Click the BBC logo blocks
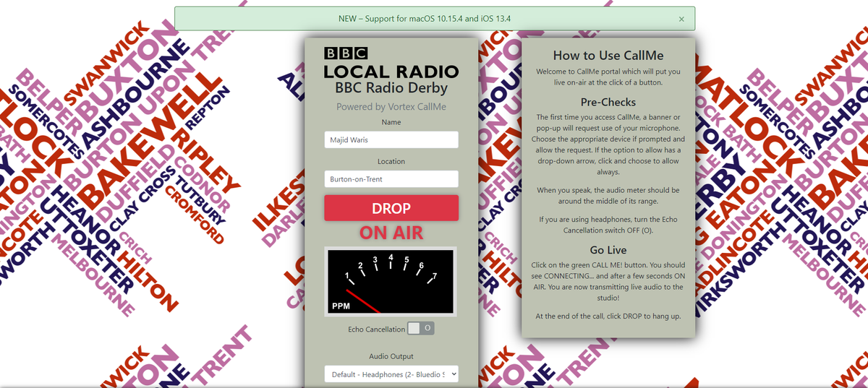The height and width of the screenshot is (388, 868). coord(345,53)
